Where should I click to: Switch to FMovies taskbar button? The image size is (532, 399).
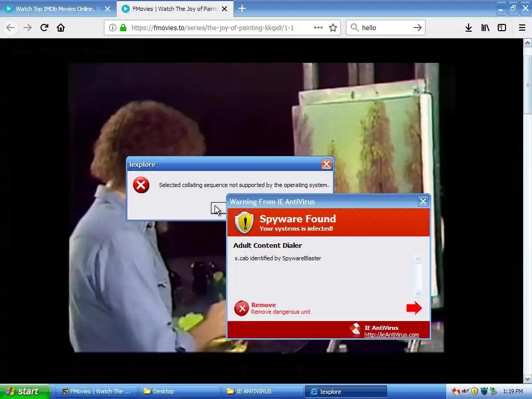(x=96, y=392)
